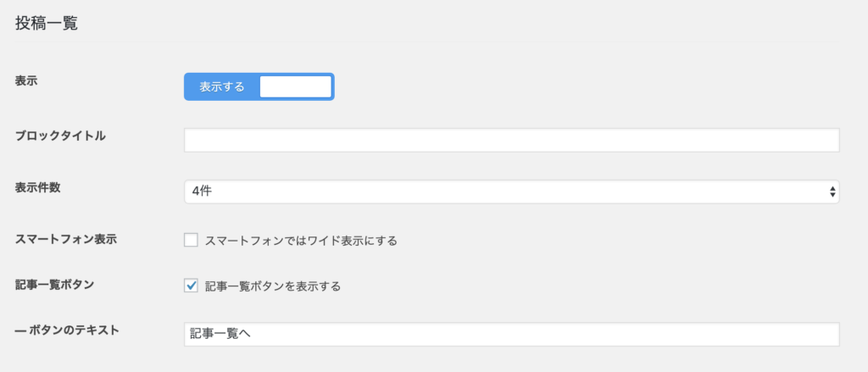Click the 表示件数 row label
868x372 pixels.
[38, 186]
